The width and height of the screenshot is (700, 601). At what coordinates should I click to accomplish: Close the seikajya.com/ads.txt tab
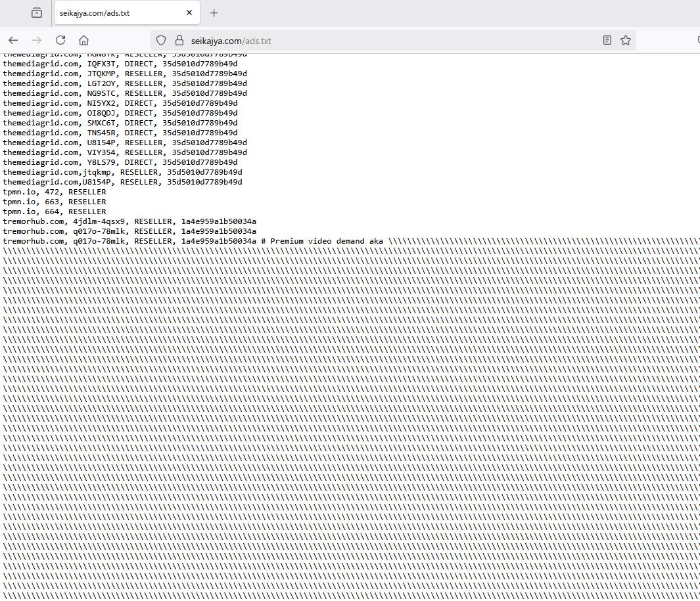pyautogui.click(x=189, y=13)
